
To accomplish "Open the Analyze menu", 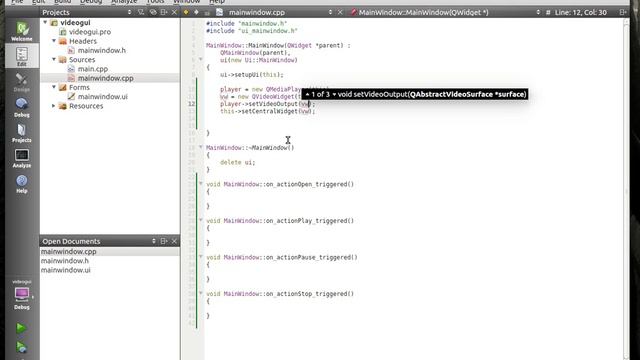I will (x=124, y=2).
